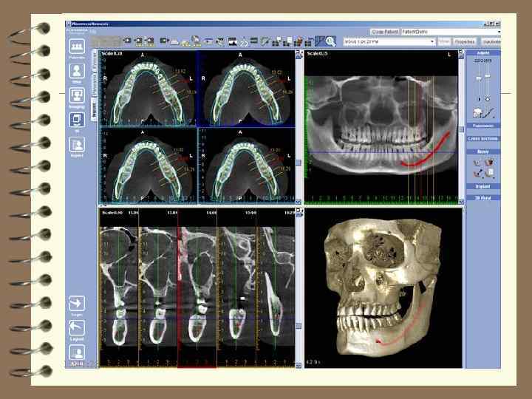Click the red figure icon in toolbar
Screen dimensions: 532x399
tap(299, 41)
